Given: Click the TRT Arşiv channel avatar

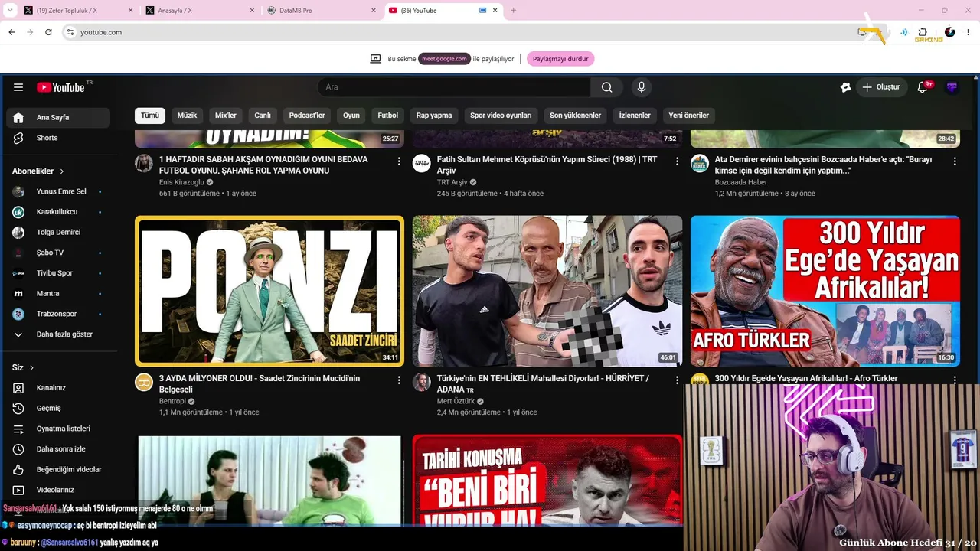Looking at the screenshot, I should click(422, 163).
